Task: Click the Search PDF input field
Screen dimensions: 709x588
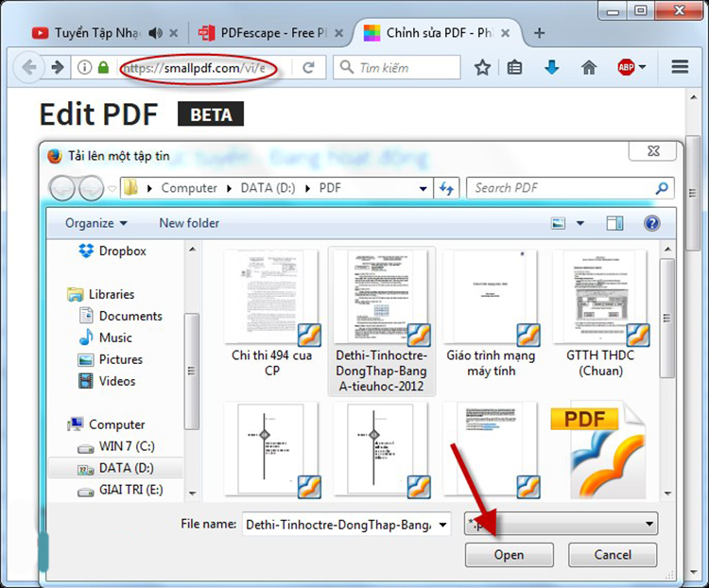Action: click(570, 188)
